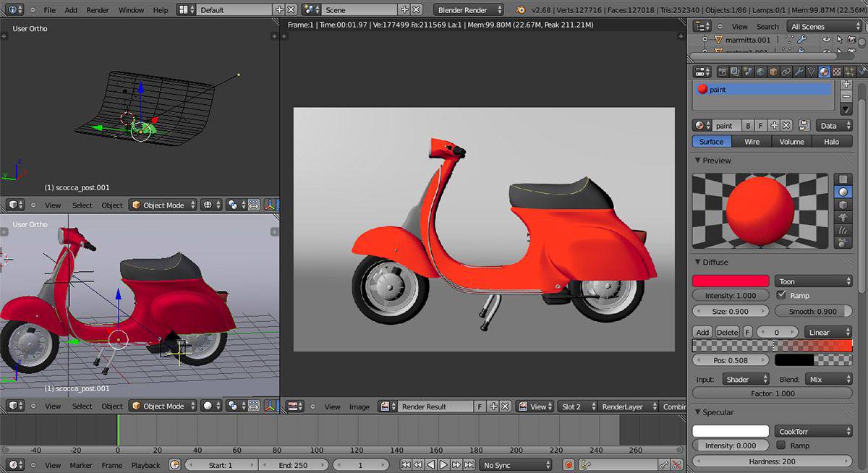Disable the Diffuse Ramp checkbox
868x473 pixels.
tap(781, 295)
